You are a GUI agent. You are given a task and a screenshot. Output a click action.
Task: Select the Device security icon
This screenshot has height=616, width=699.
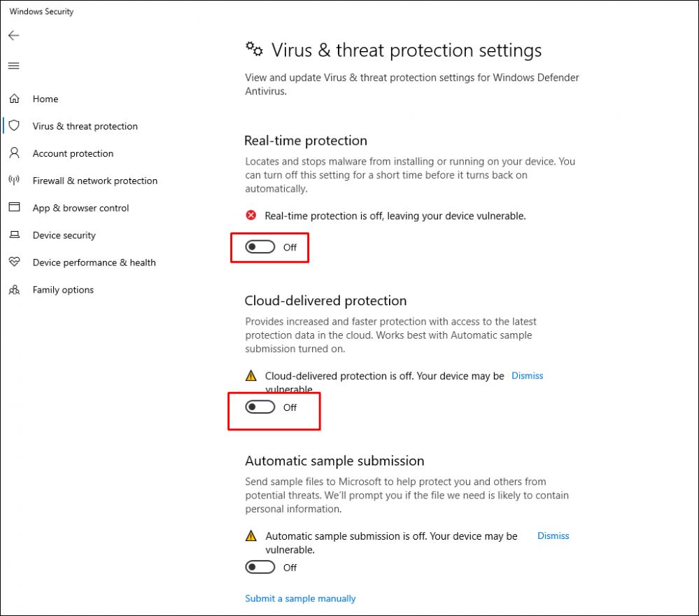point(14,235)
